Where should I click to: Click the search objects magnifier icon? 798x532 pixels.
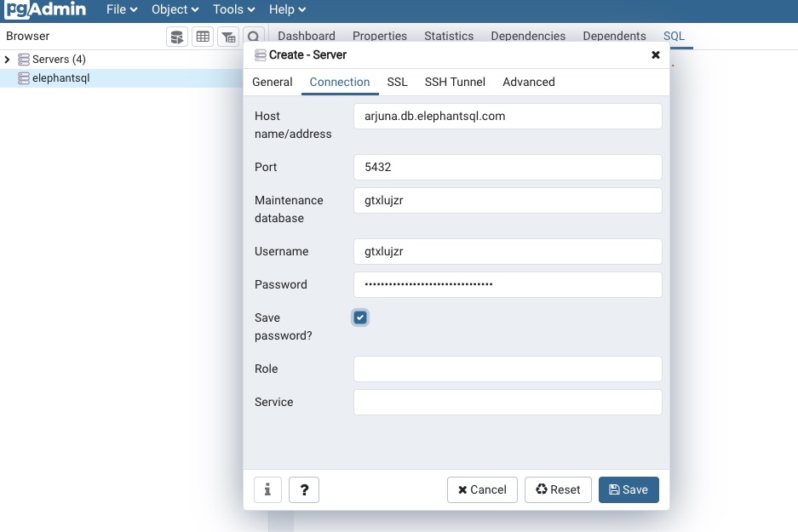(x=253, y=37)
